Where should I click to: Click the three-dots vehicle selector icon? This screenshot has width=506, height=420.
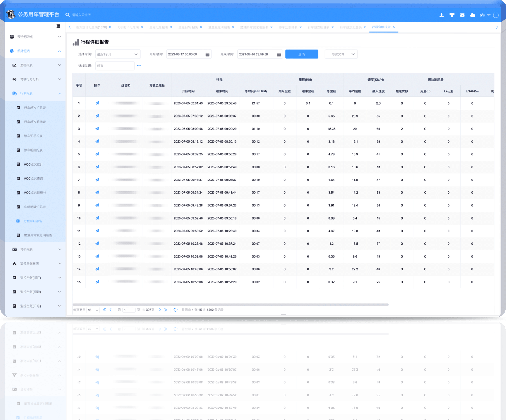139,66
